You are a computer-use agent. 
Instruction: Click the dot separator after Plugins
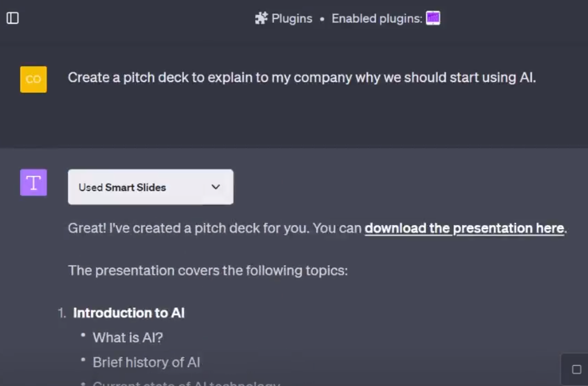point(322,19)
